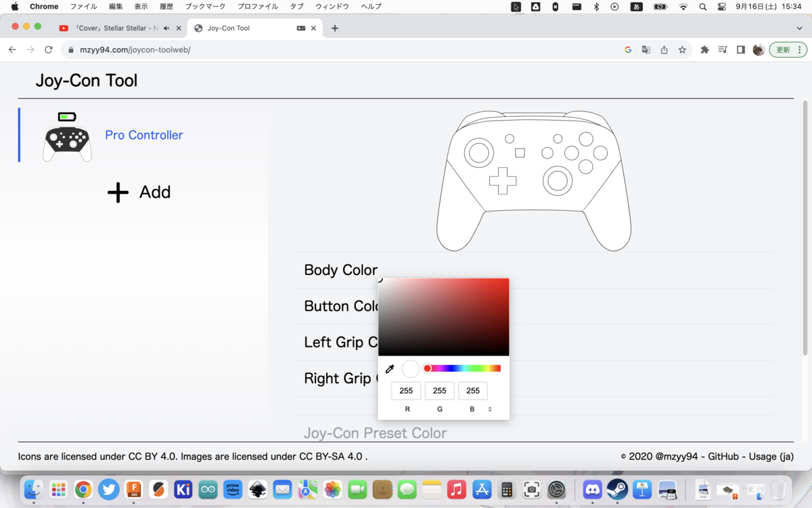Open the 更新 update menu button

click(788, 49)
